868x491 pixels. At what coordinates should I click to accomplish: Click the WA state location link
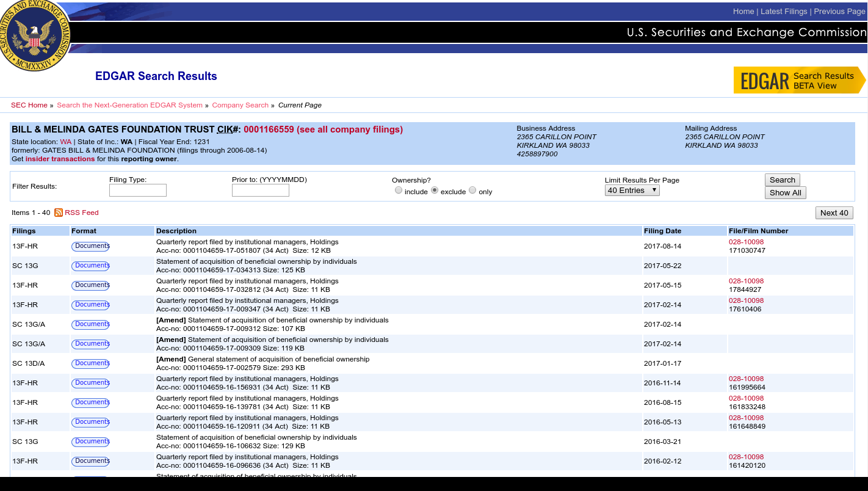pyautogui.click(x=66, y=142)
